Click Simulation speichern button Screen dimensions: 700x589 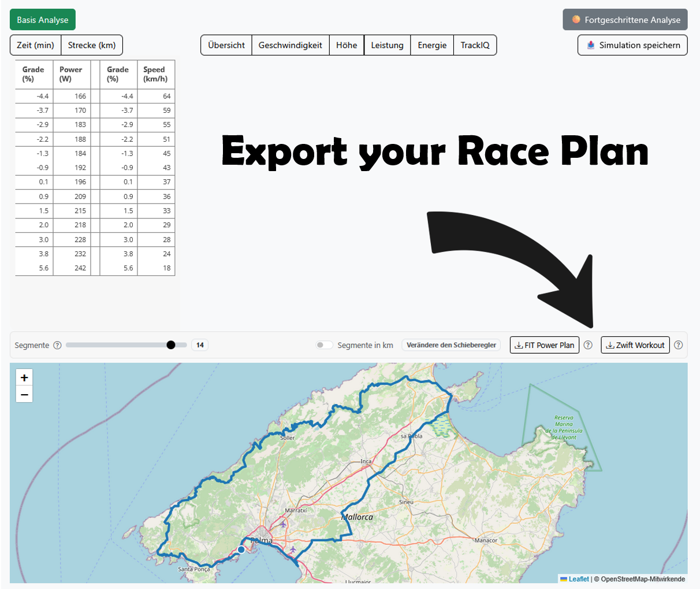pos(632,45)
